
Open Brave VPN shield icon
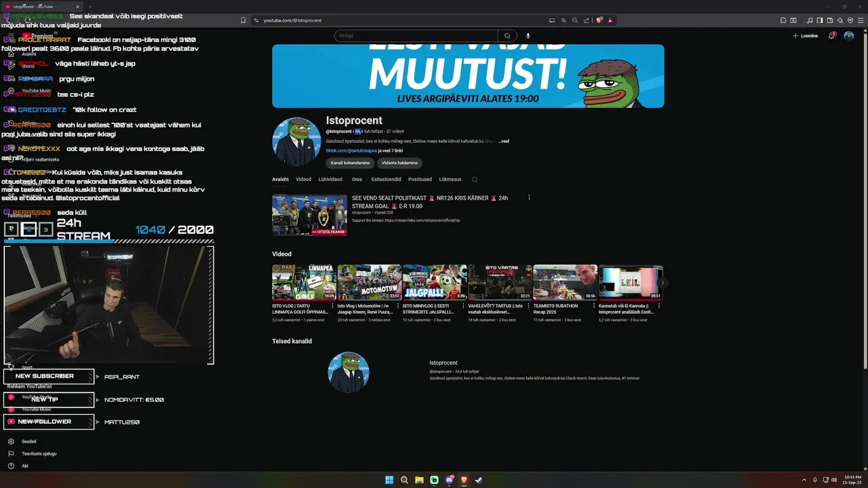tap(849, 20)
